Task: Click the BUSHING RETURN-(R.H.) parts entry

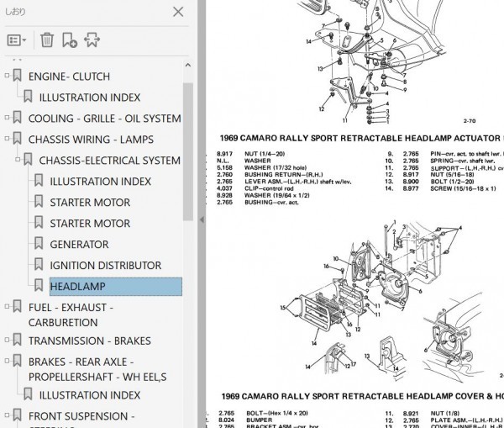Action: (x=283, y=175)
